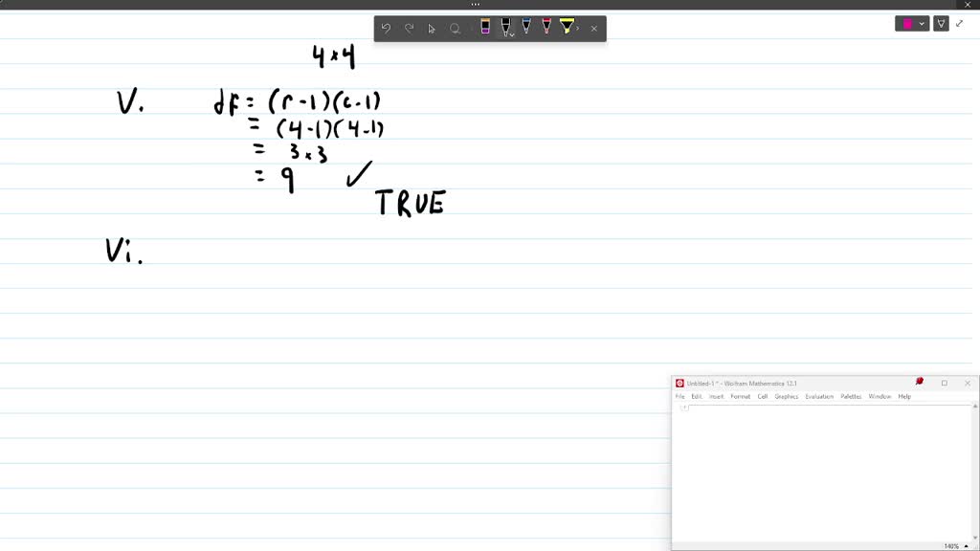
Task: Select the lasso selection arrow tool
Action: coord(433,28)
